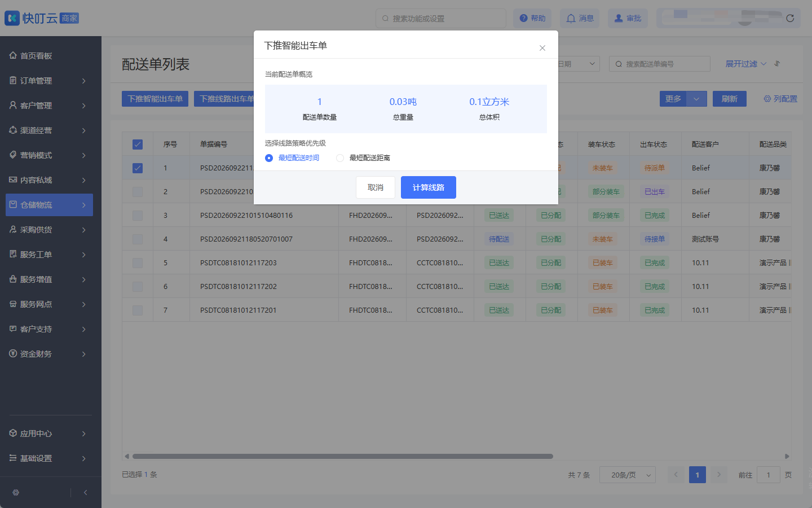Click the 基础设置 icon in sidebar

(x=13, y=458)
